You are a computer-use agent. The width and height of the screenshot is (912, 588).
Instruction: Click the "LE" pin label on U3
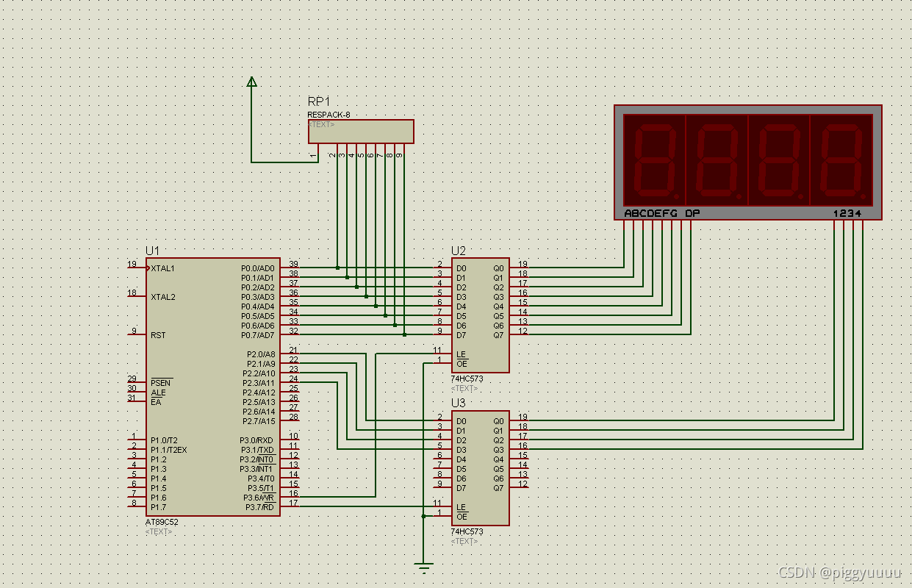point(461,507)
